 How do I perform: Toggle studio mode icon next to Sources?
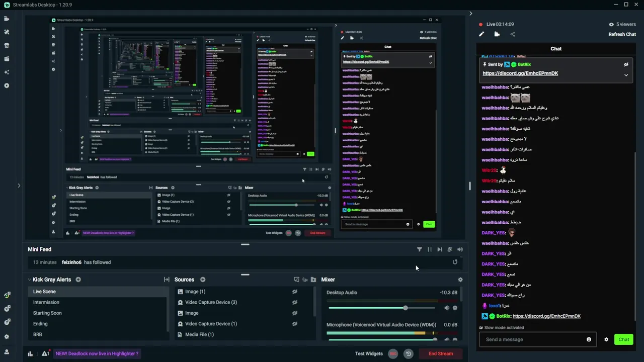pos(296,280)
